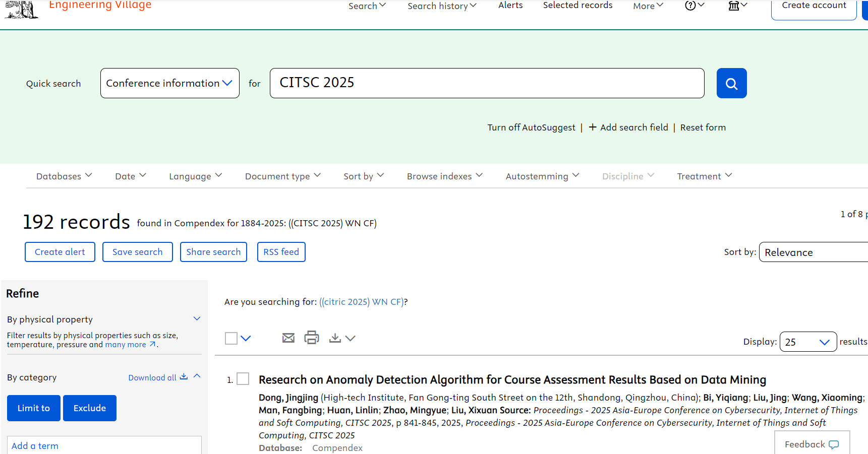The width and height of the screenshot is (868, 454).
Task: Open the Conference information field dropdown
Action: point(170,83)
